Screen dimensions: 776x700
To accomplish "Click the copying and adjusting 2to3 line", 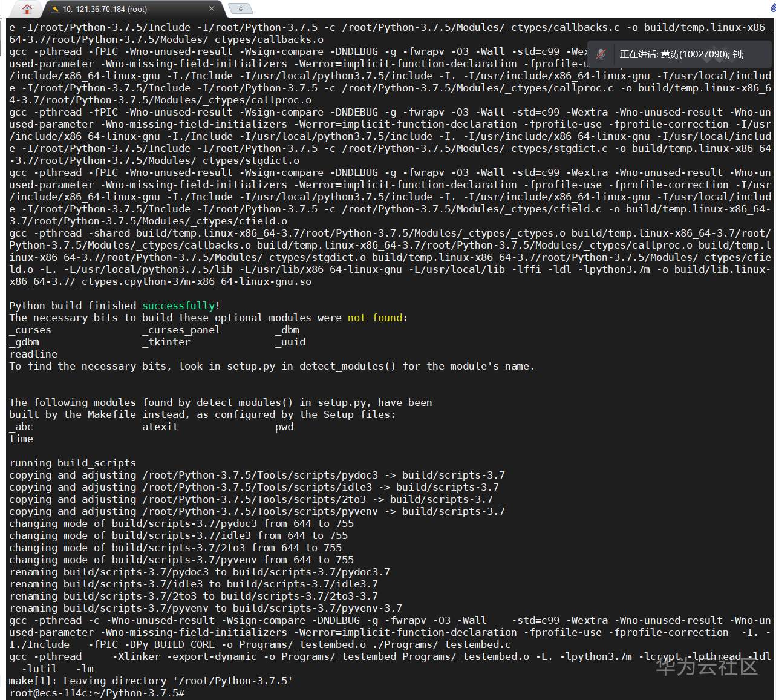I will [251, 499].
